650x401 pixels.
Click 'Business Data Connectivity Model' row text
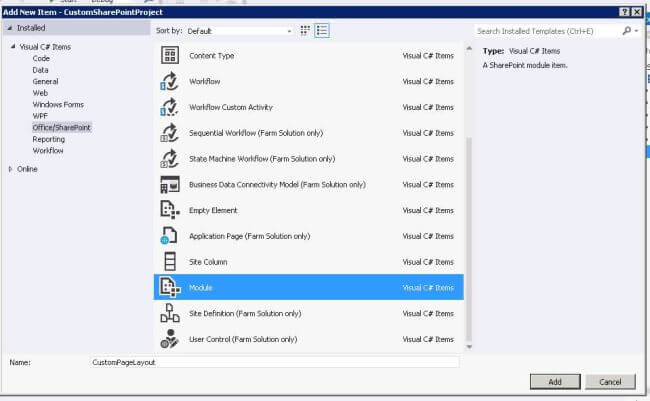pyautogui.click(x=277, y=185)
